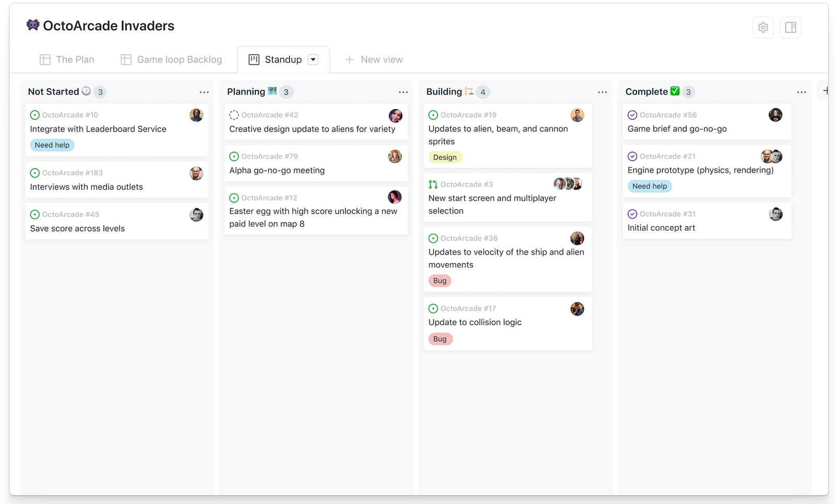Open Update to collision logic issue
The height and width of the screenshot is (504, 835).
coord(475,322)
